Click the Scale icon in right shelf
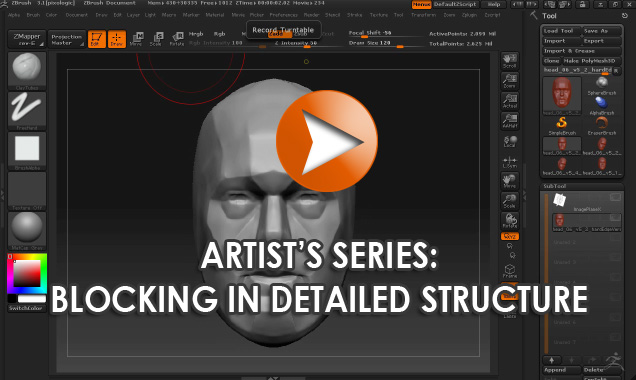The image size is (636, 380). [x=510, y=201]
